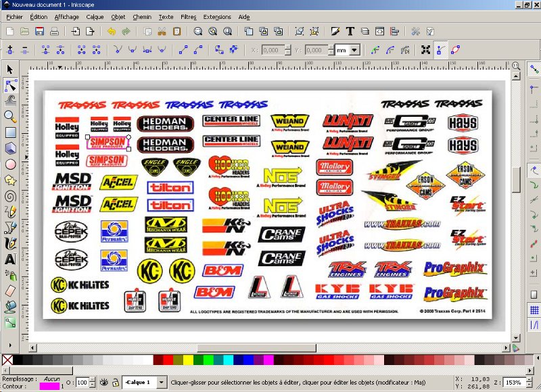Screen dimensions: 541x392
Task: Click the vertical scrollbar down arrow
Action: point(516,338)
